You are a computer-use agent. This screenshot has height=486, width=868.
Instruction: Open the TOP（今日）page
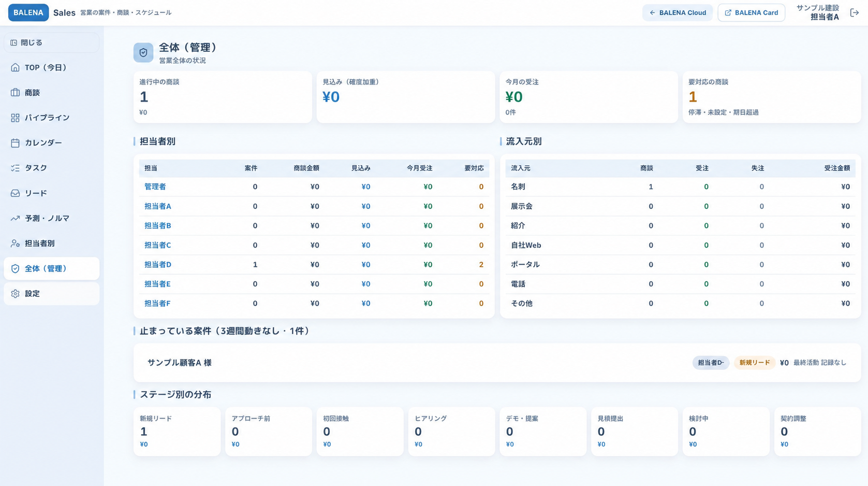[x=51, y=67]
